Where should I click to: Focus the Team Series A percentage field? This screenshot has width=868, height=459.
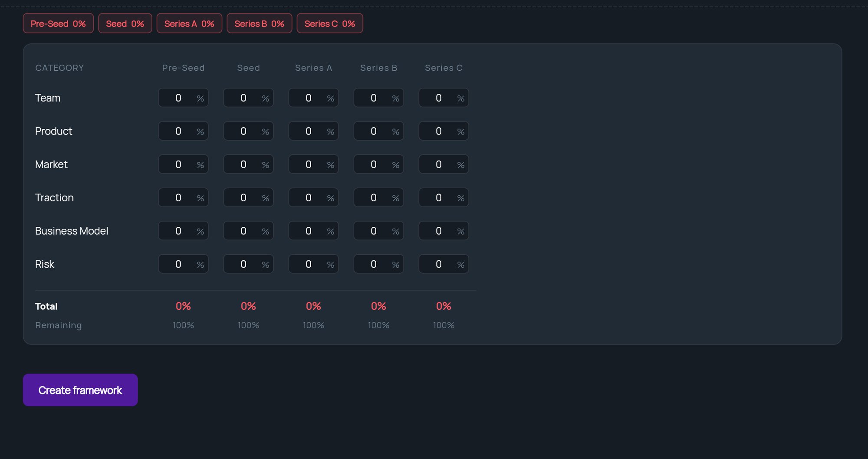313,98
